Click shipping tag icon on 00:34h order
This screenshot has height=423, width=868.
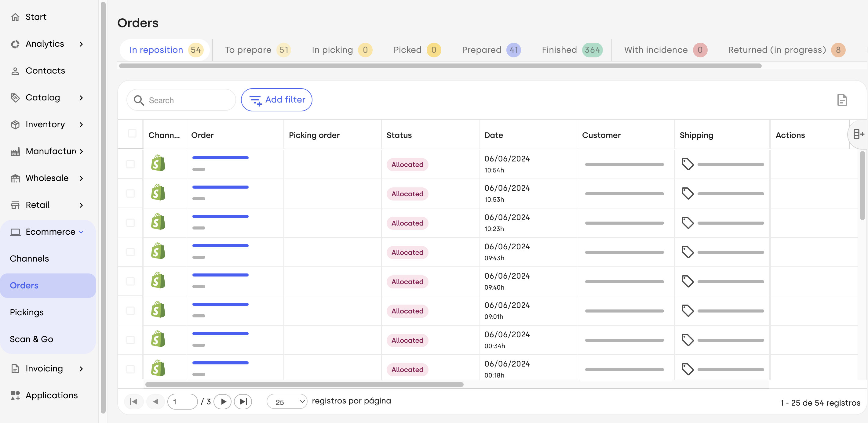point(687,340)
